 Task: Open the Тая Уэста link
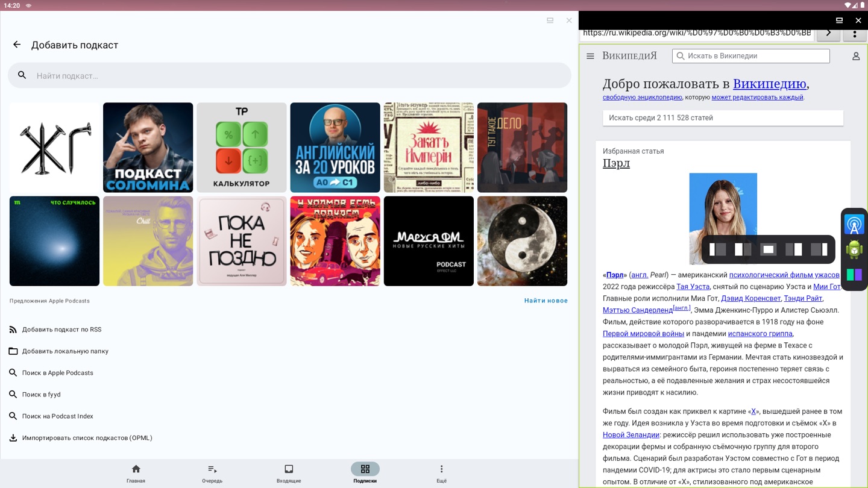693,287
